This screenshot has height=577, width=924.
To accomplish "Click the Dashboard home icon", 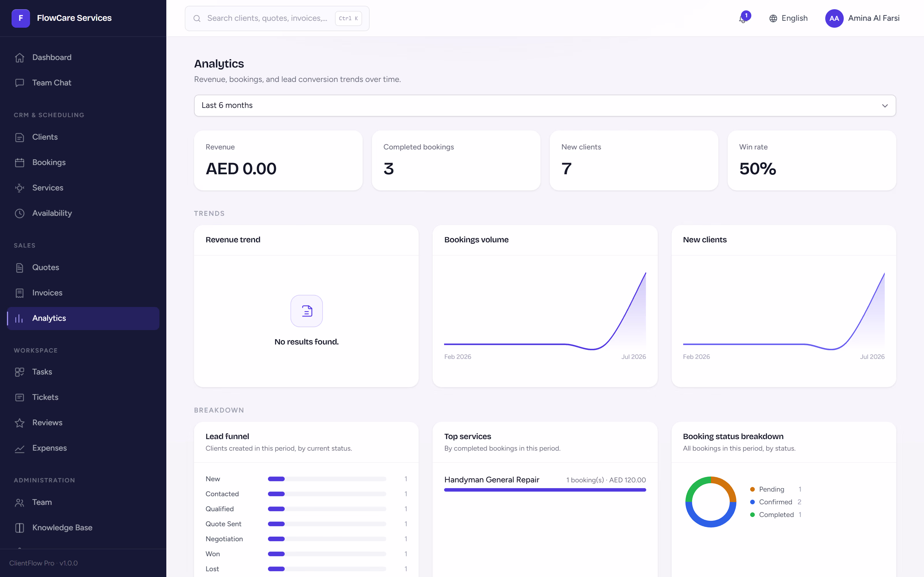I will pyautogui.click(x=19, y=57).
